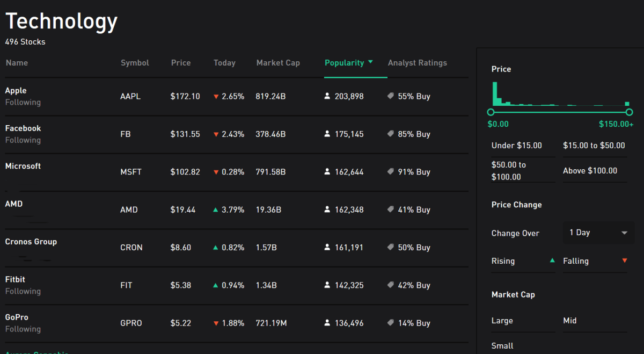Sort by Market Cap column header
644x354 pixels.
[x=278, y=63]
